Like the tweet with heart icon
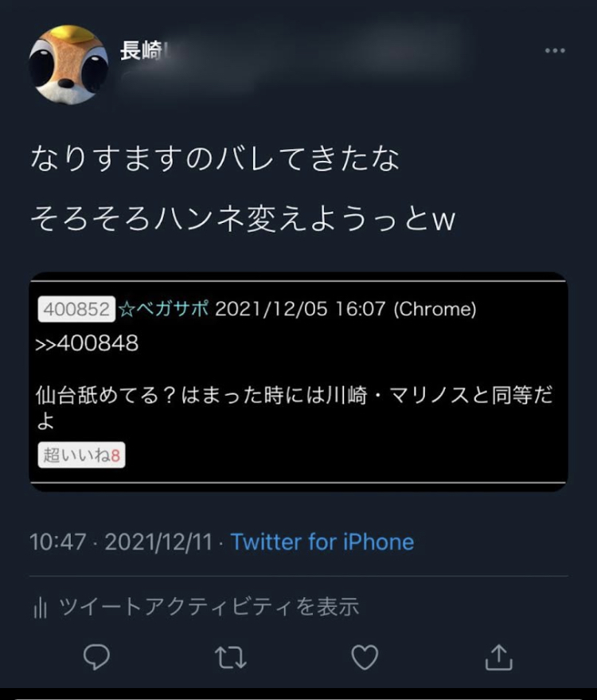 tap(365, 657)
